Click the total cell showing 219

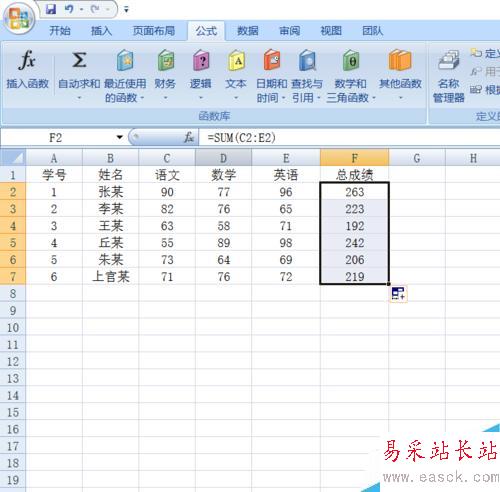click(354, 276)
